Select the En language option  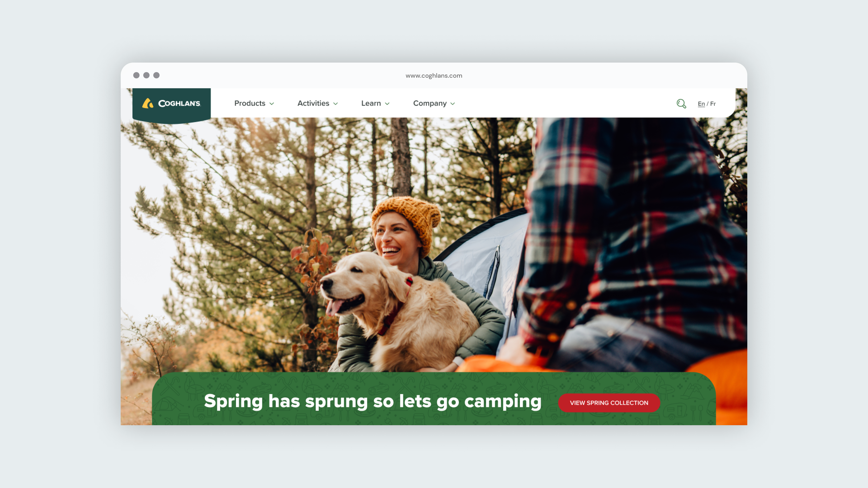[x=701, y=104]
